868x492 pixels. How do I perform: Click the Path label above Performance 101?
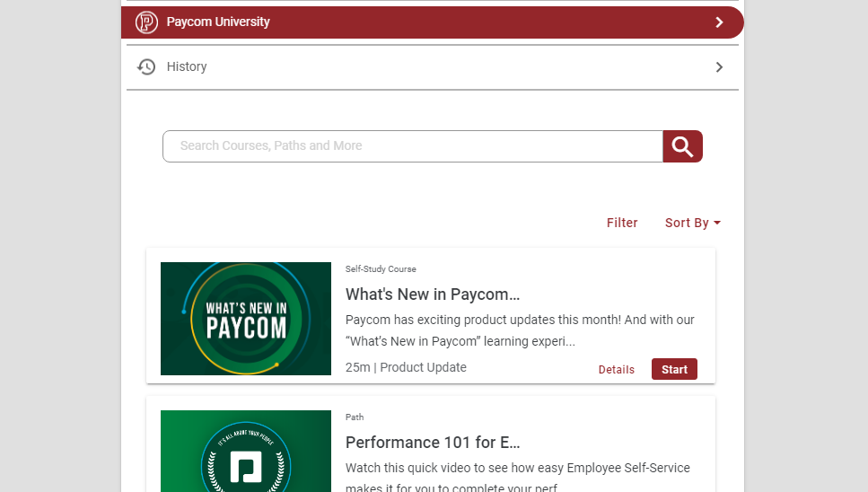pos(355,417)
